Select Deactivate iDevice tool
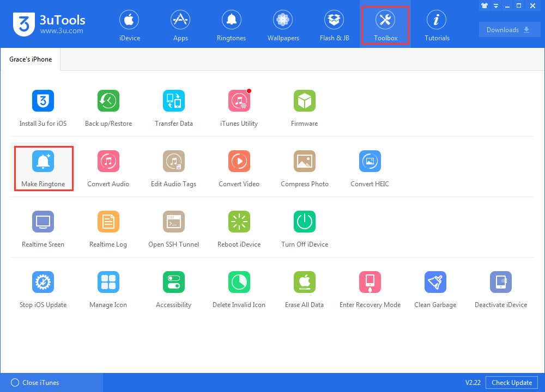545x392 pixels. 501,290
